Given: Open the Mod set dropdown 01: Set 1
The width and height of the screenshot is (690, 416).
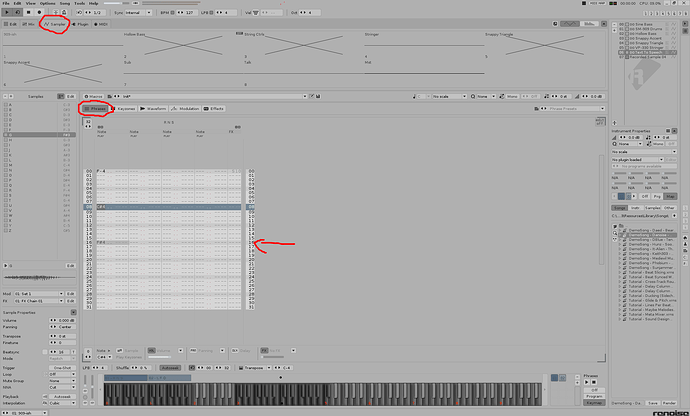Looking at the screenshot, I should pos(39,294).
